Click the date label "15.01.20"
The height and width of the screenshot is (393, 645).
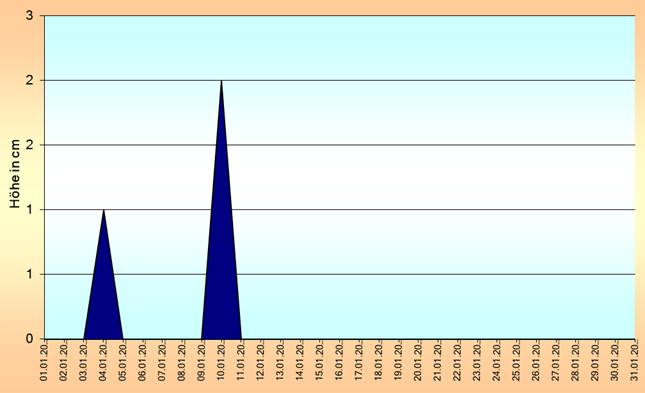(320, 362)
